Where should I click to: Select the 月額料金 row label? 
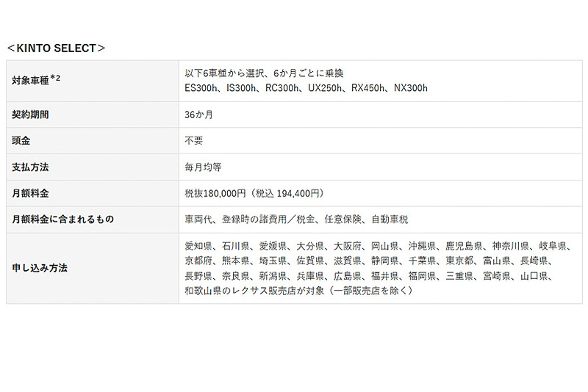(30, 193)
